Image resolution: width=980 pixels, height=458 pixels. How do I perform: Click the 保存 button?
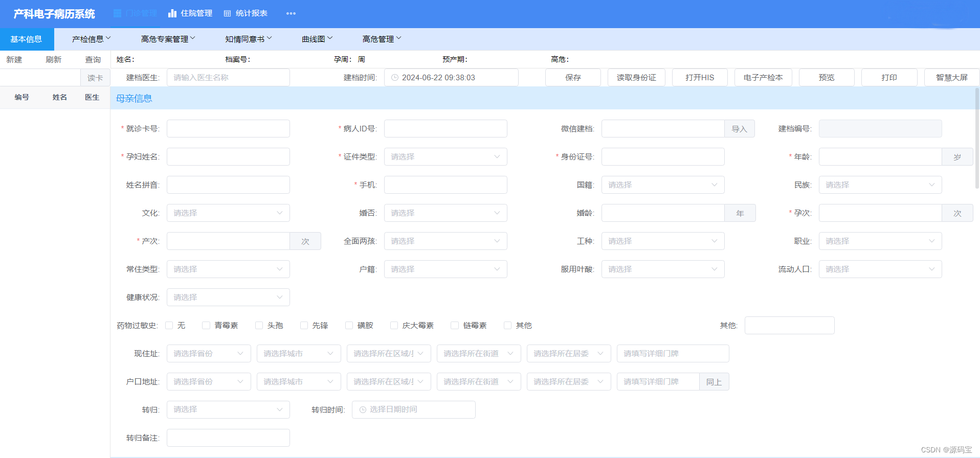click(x=573, y=78)
